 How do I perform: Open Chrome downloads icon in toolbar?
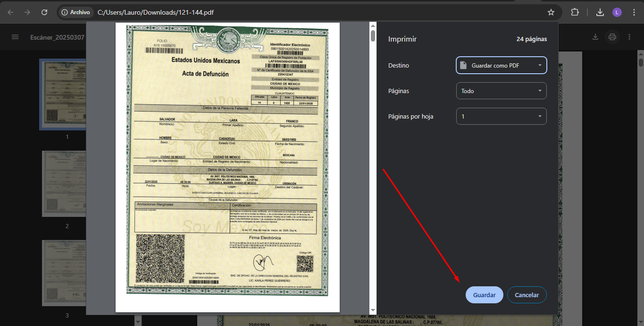click(600, 12)
